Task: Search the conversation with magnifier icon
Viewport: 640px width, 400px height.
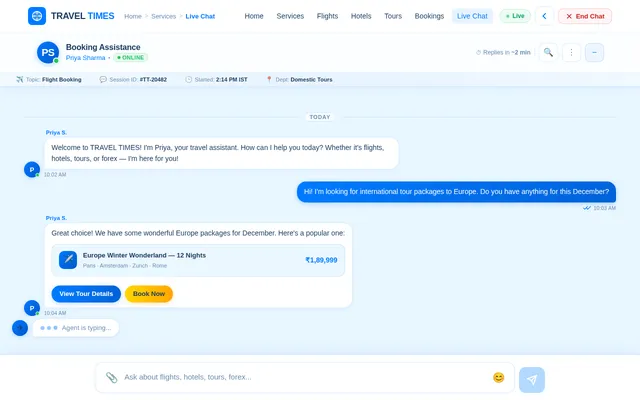Action: tap(548, 52)
